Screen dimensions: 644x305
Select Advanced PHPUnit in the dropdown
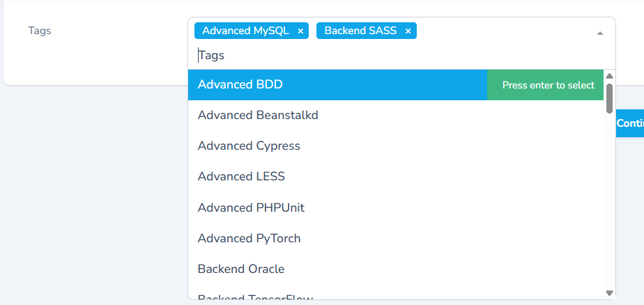251,208
